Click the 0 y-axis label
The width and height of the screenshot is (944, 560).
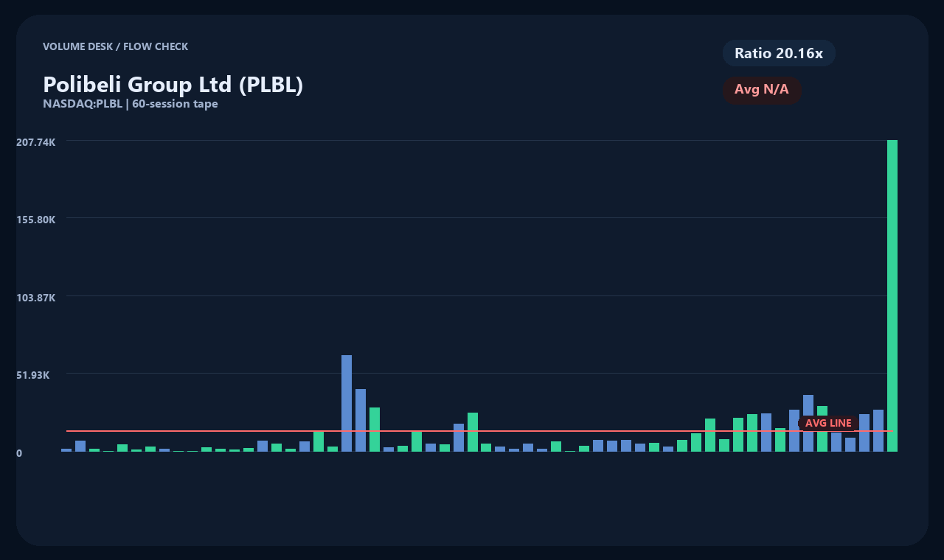(19, 453)
